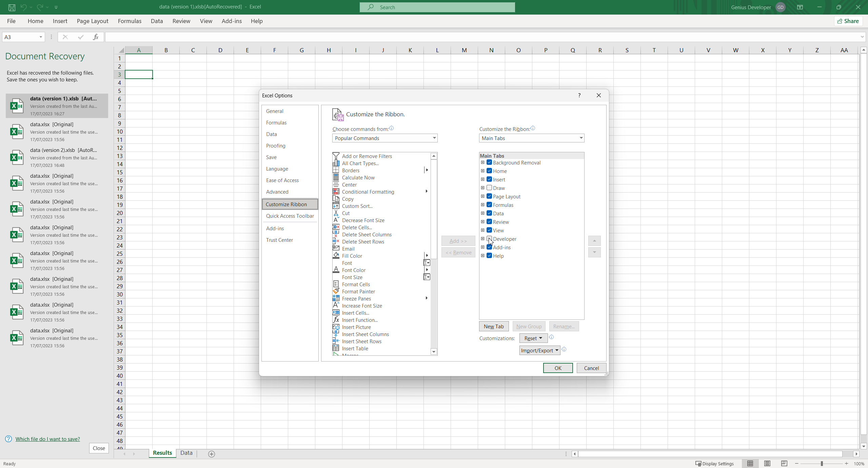Switch to Page Break Preview view icon

784,463
